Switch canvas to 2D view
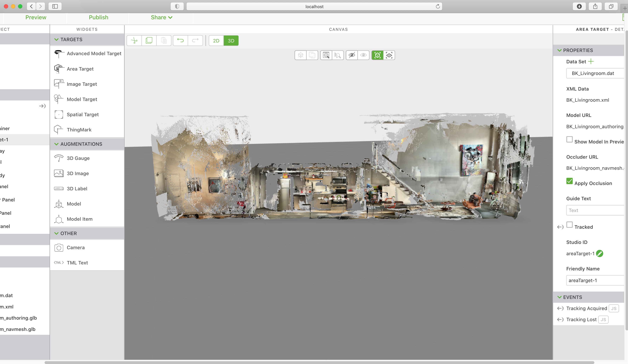Image resolution: width=628 pixels, height=364 pixels. [216, 41]
